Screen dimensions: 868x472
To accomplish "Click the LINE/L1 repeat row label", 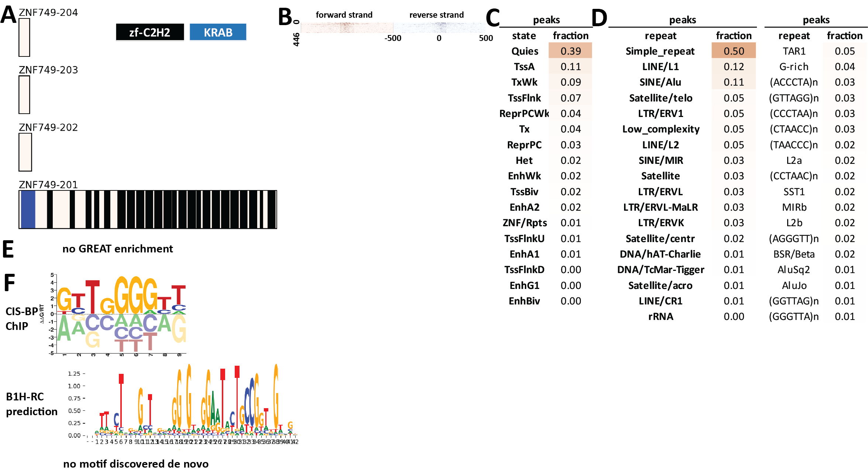I will (x=660, y=67).
